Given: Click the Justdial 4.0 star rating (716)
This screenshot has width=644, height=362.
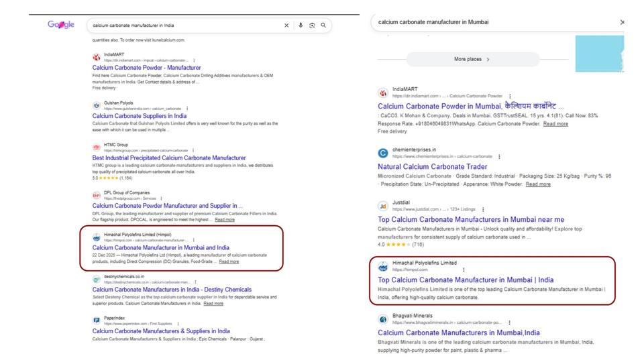Looking at the screenshot, I should click(x=401, y=245).
